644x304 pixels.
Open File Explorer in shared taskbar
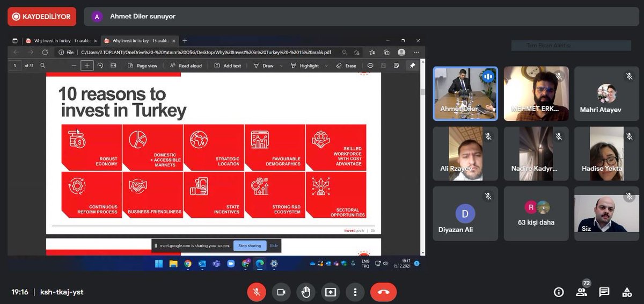click(173, 264)
